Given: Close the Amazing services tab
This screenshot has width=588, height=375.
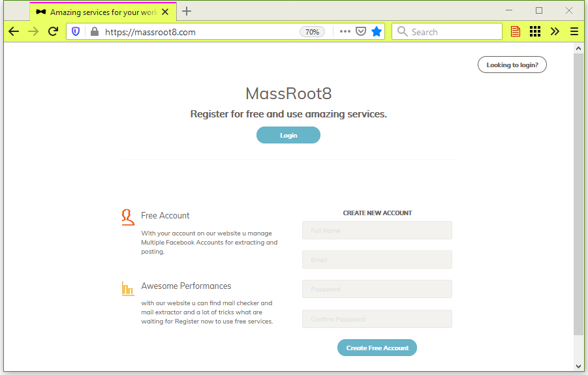Looking at the screenshot, I should click(165, 12).
